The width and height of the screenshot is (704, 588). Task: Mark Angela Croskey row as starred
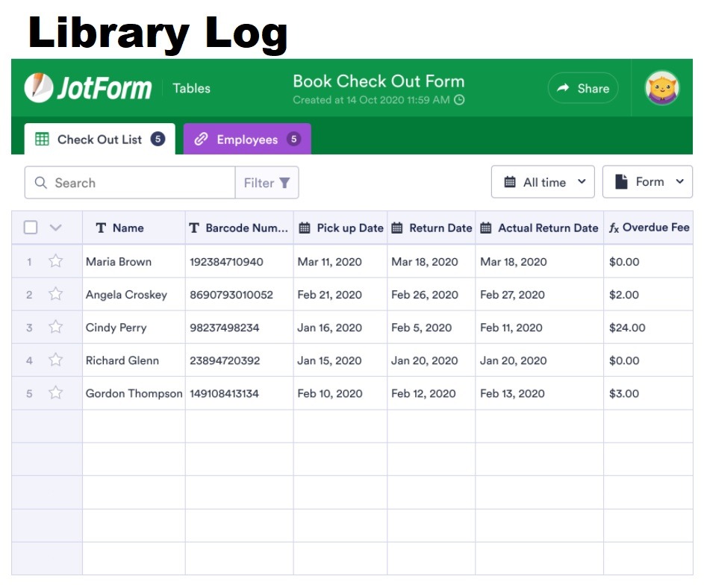55,294
